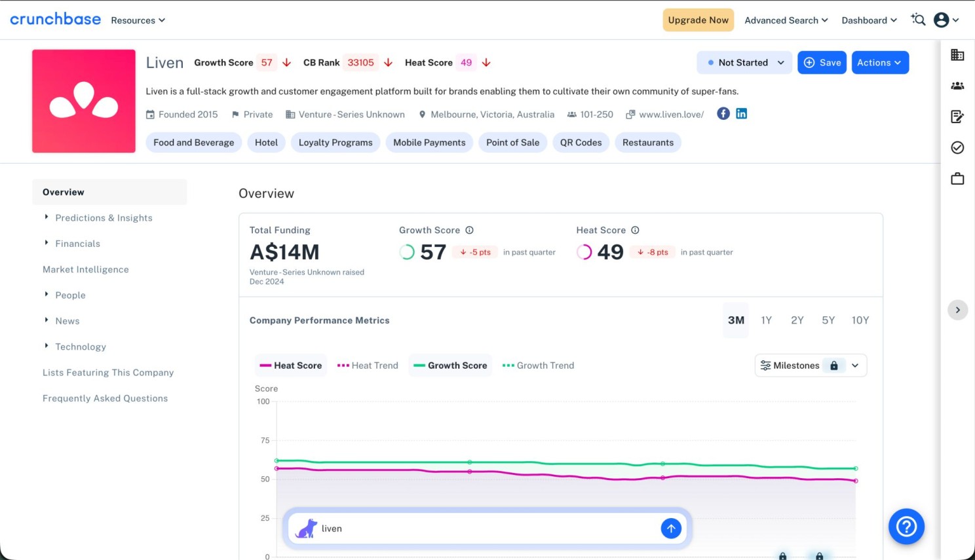Go to Market Intelligence in sidebar
This screenshot has height=560, width=975.
(x=86, y=269)
